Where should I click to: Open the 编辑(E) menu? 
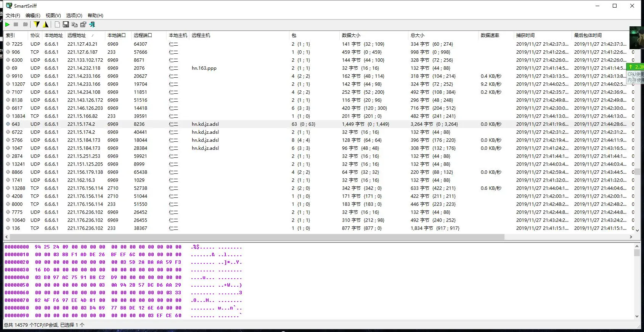coord(33,15)
